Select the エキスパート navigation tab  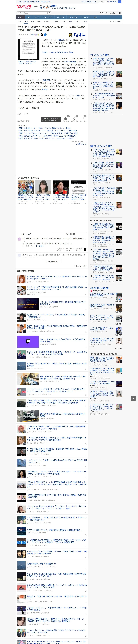pyautogui.click(x=48, y=17)
